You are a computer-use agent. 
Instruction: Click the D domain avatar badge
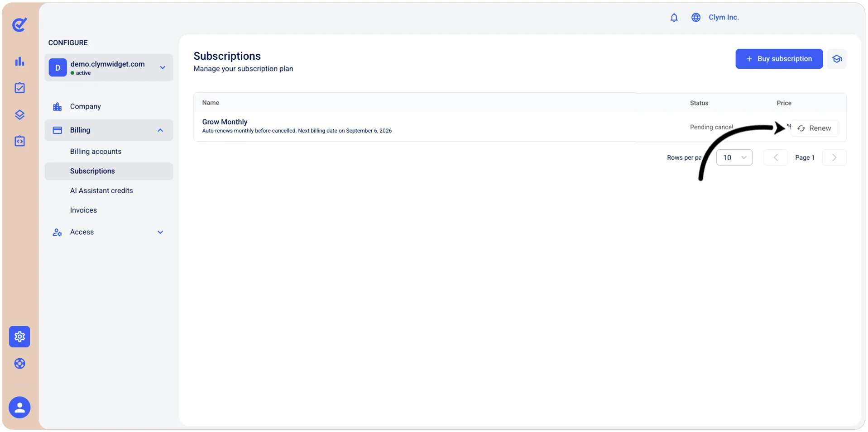[58, 67]
